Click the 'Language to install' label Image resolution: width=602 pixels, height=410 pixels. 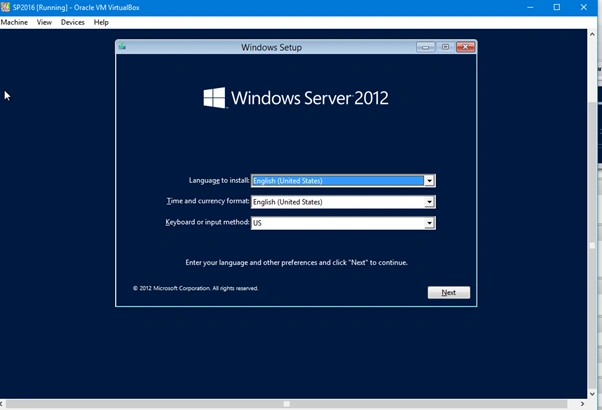point(219,180)
